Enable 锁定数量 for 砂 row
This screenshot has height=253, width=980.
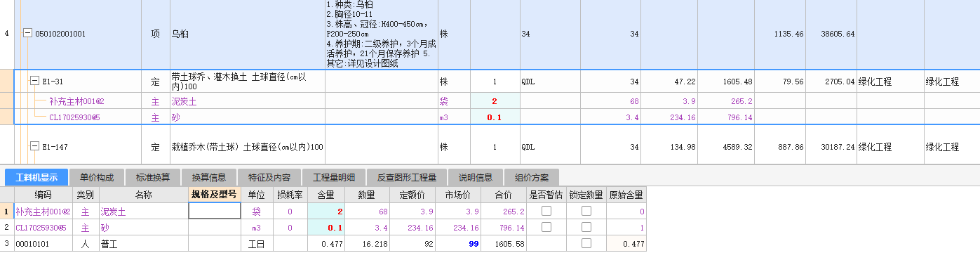pos(586,227)
